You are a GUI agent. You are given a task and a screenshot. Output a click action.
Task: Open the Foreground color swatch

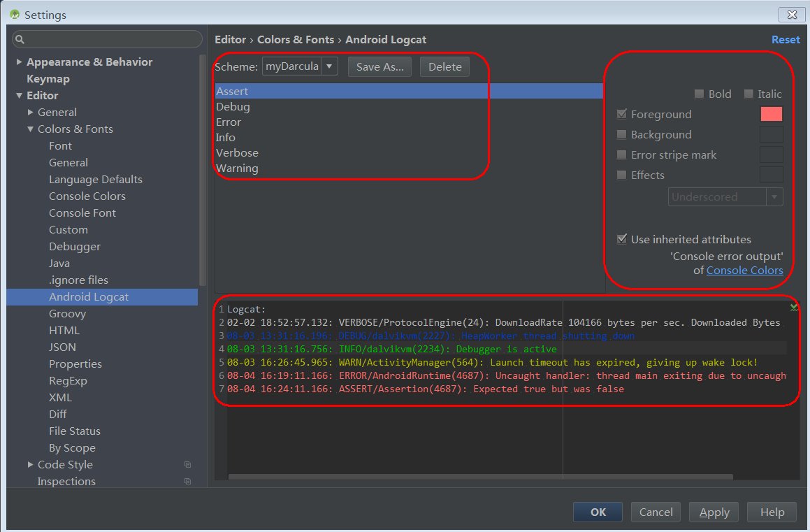pos(772,114)
